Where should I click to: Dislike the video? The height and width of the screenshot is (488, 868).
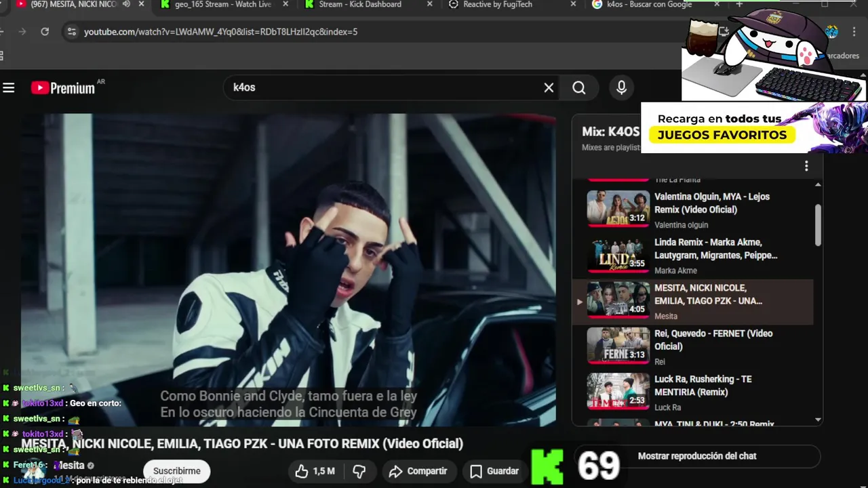coord(359,471)
